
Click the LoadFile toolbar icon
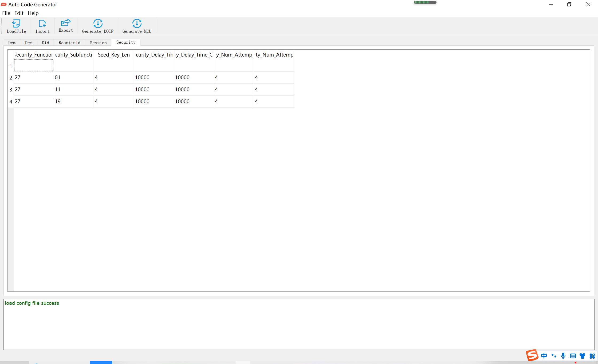pos(16,26)
